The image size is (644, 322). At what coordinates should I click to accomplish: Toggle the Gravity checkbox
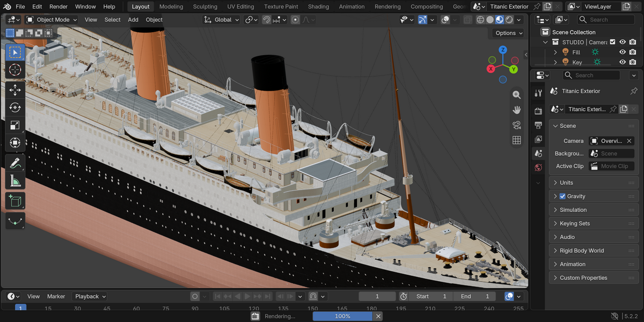(x=562, y=196)
